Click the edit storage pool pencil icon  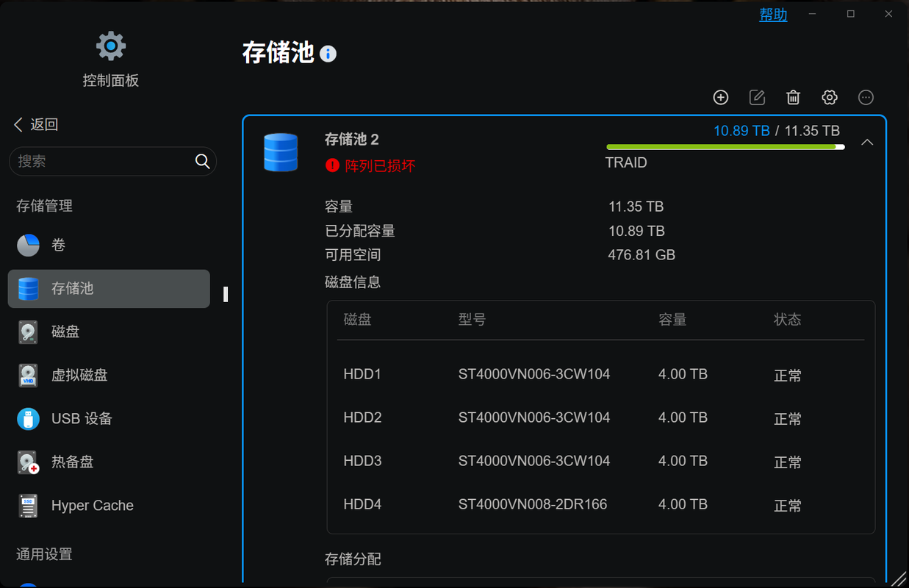757,97
